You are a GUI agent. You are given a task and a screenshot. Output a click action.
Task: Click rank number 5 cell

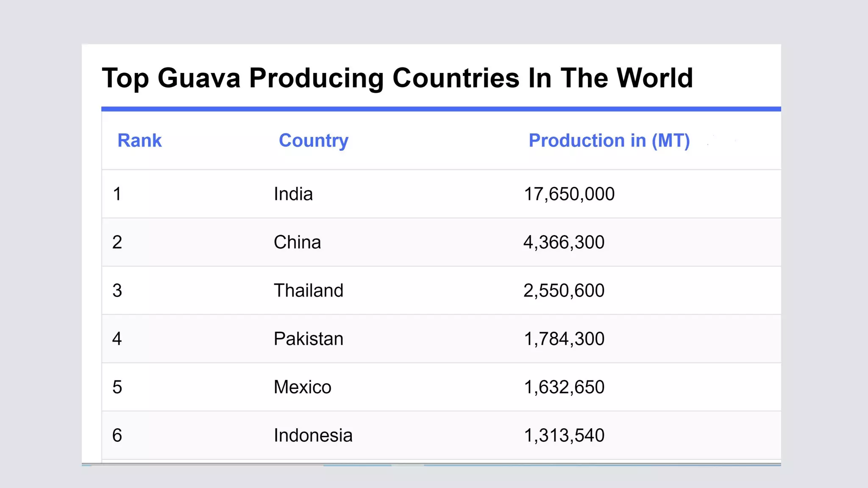coord(117,387)
